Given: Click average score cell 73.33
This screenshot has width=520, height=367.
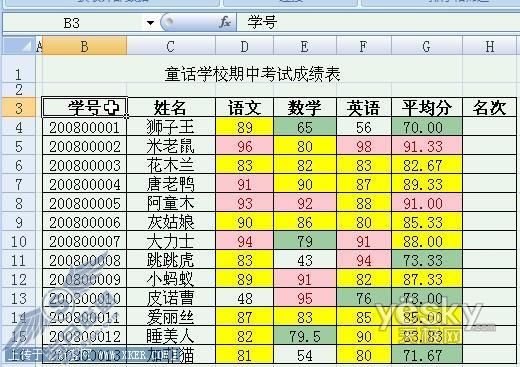Looking at the screenshot, I should (427, 260).
